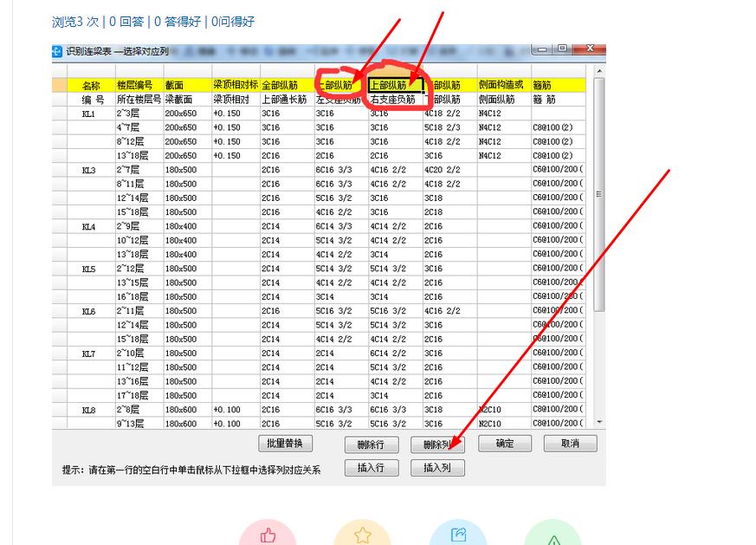Click the 0 回答 link

(126, 22)
